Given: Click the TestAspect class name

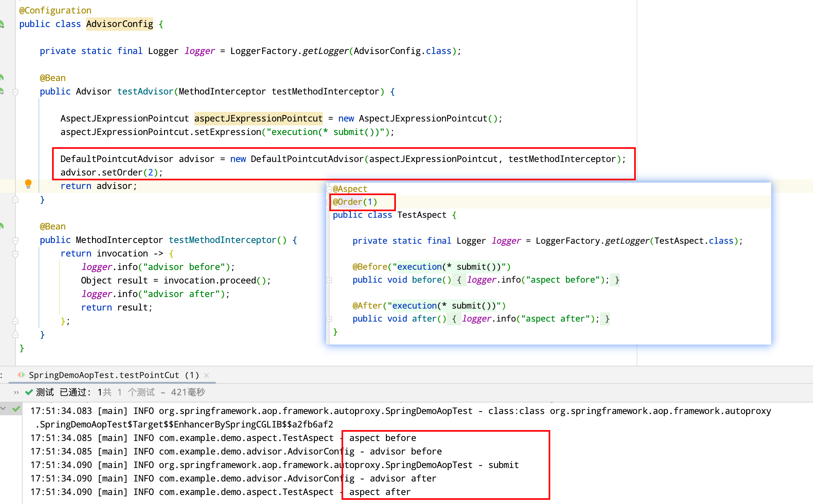Looking at the screenshot, I should coord(422,215).
